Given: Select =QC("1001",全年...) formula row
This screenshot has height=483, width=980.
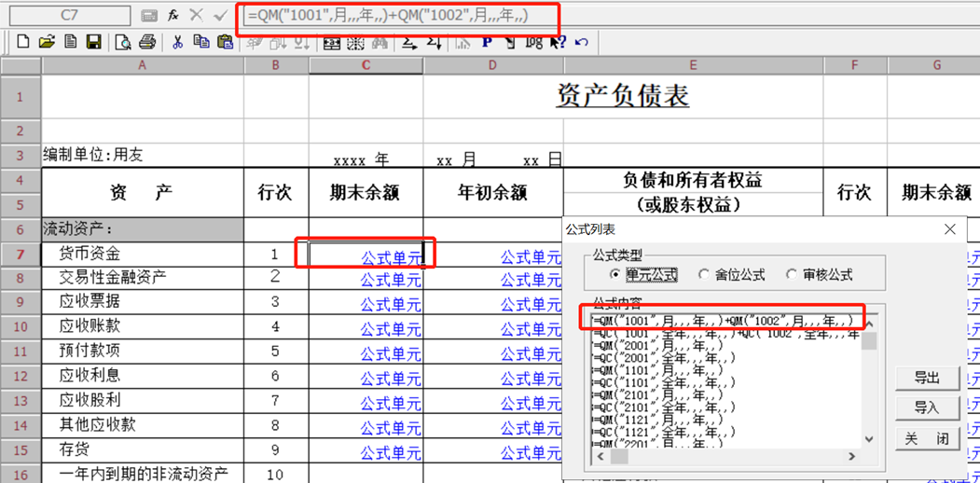Looking at the screenshot, I should tap(726, 333).
